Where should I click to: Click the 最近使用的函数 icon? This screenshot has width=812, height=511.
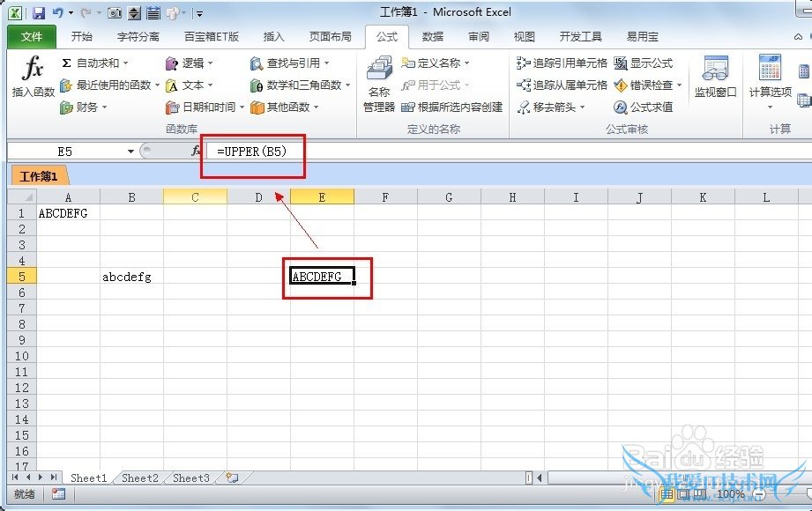click(x=65, y=85)
